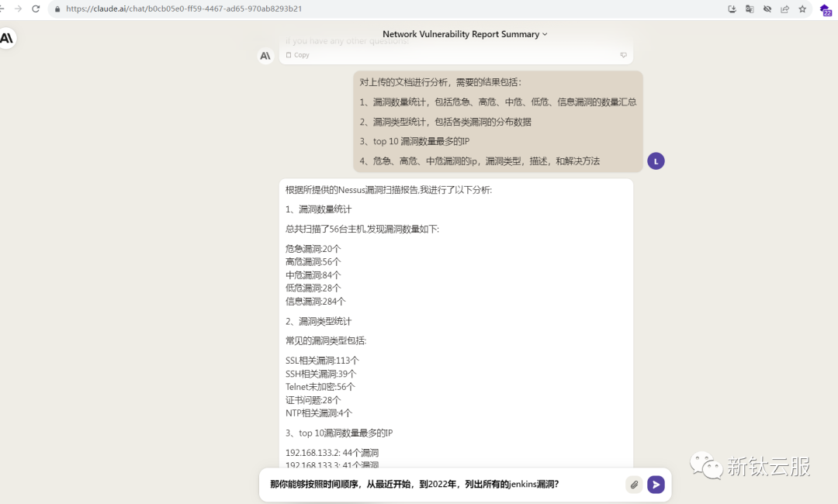Go forward with the browser arrow
Viewport: 838px width, 504px height.
point(18,9)
